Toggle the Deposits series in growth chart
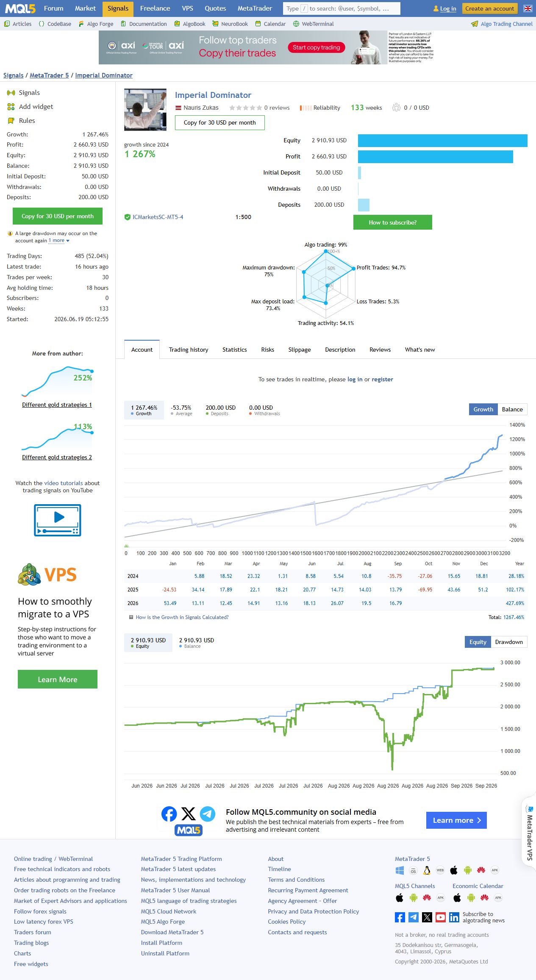536x980 pixels. point(220,410)
